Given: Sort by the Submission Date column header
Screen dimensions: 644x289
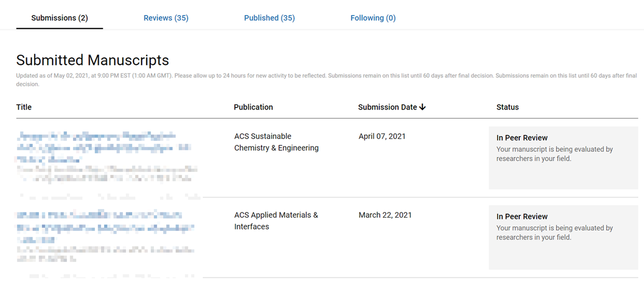Looking at the screenshot, I should point(387,107).
